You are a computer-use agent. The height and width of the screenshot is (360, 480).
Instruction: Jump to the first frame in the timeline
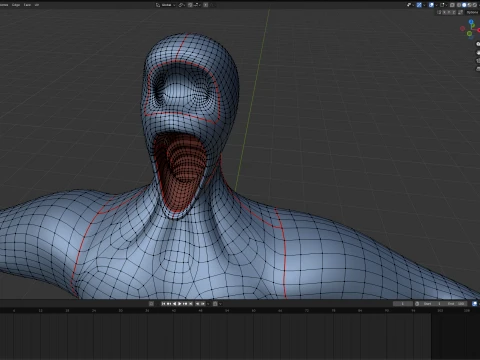point(163,304)
